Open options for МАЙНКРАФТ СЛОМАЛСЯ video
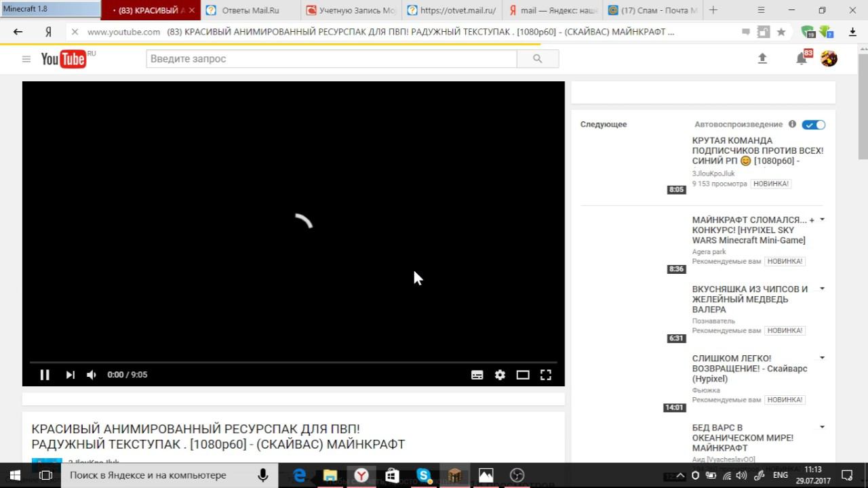This screenshot has width=868, height=488. (822, 220)
